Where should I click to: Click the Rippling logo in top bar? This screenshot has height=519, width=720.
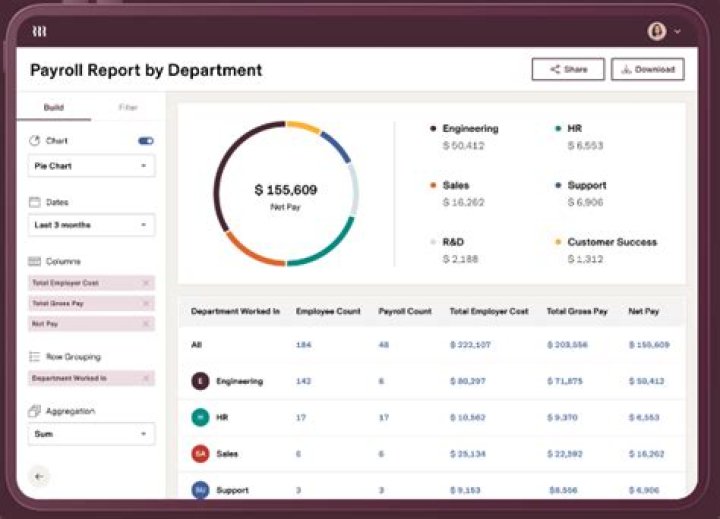39,31
